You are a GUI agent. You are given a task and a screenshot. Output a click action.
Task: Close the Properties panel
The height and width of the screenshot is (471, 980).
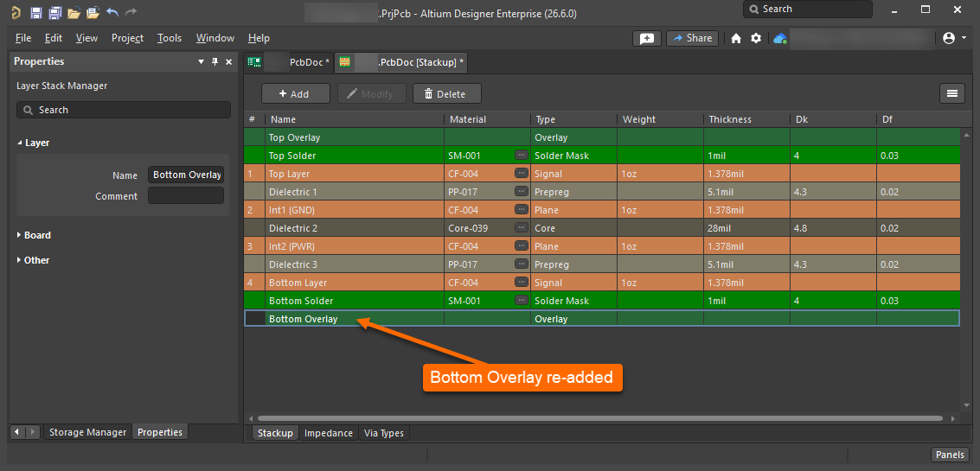228,62
